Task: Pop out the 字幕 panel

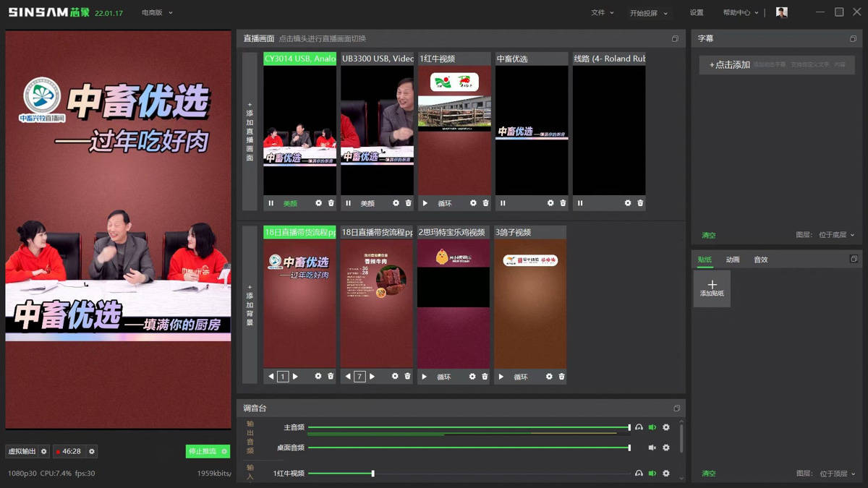Action: pos(853,39)
